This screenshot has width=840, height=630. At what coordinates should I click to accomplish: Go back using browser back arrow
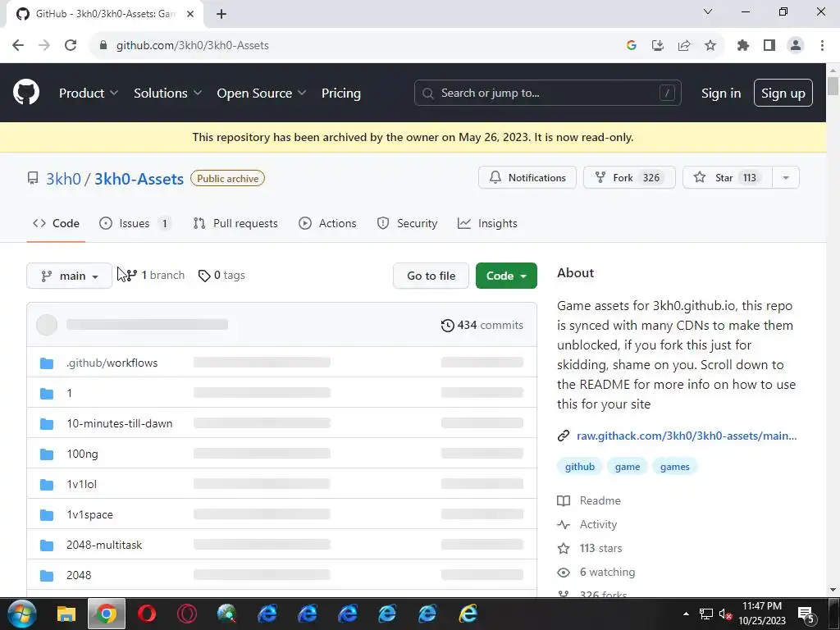click(x=18, y=46)
